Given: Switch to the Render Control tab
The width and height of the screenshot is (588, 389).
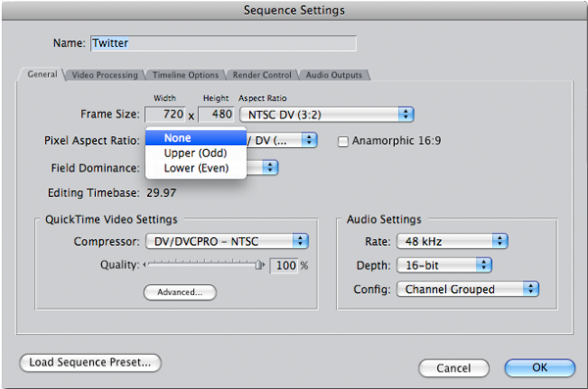Looking at the screenshot, I should click(262, 75).
